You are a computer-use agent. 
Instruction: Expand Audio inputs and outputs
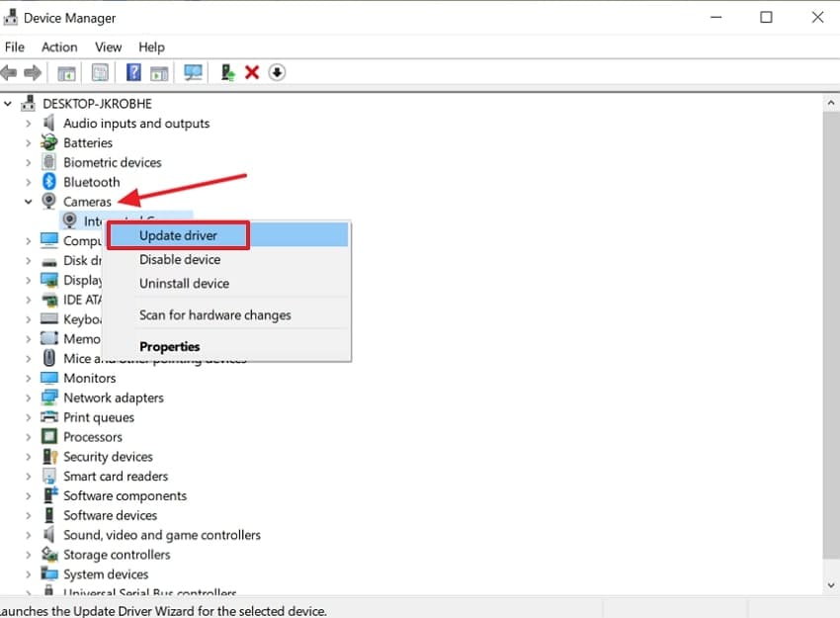pyautogui.click(x=28, y=124)
